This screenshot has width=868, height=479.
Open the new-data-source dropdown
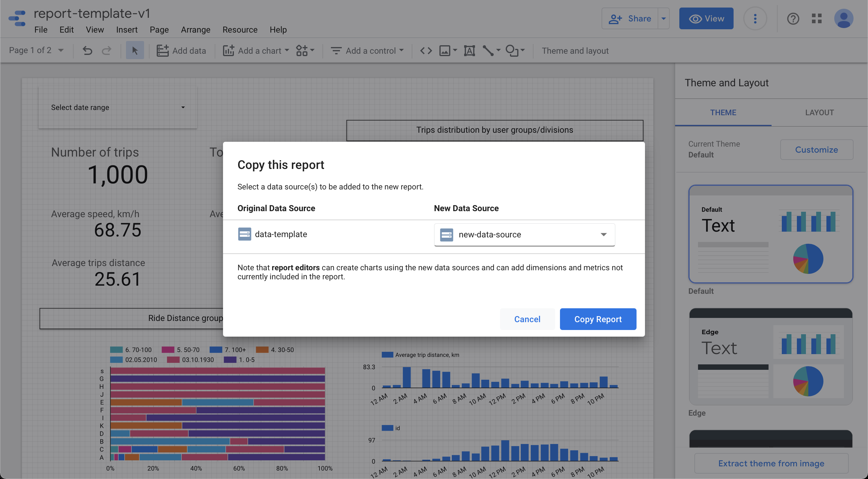click(524, 234)
